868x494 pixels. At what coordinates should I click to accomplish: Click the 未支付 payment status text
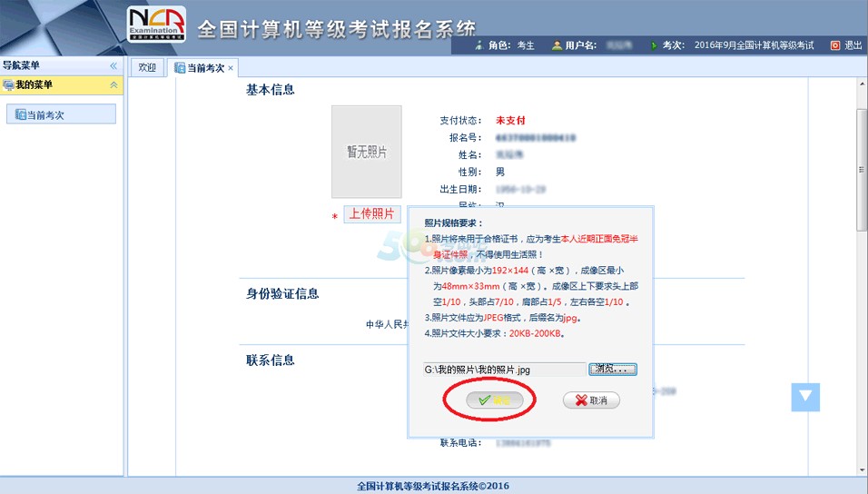510,120
